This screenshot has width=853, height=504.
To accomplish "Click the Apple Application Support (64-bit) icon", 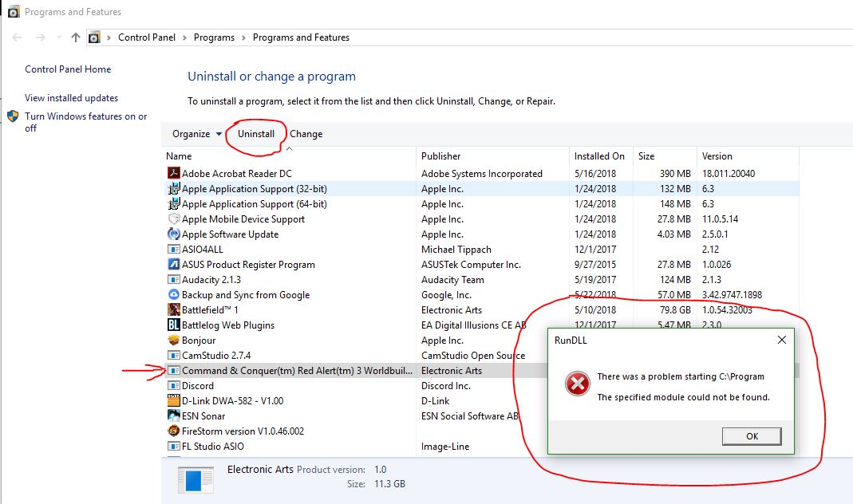I will (173, 204).
